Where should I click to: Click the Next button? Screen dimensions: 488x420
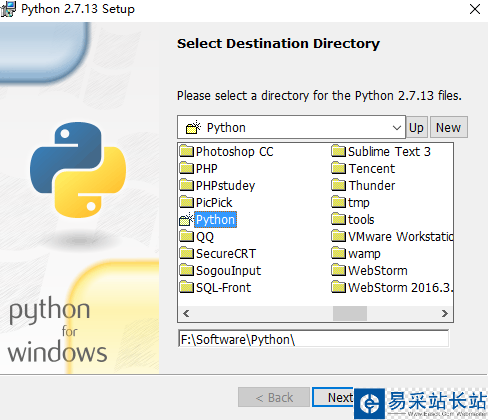333,397
